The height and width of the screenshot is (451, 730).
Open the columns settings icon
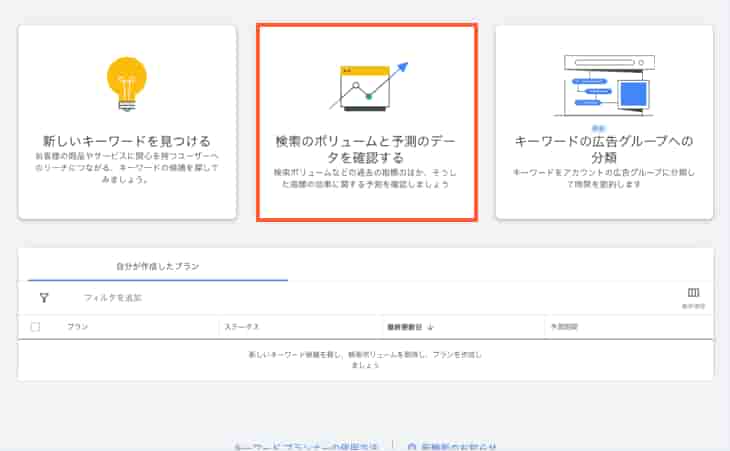[x=693, y=293]
